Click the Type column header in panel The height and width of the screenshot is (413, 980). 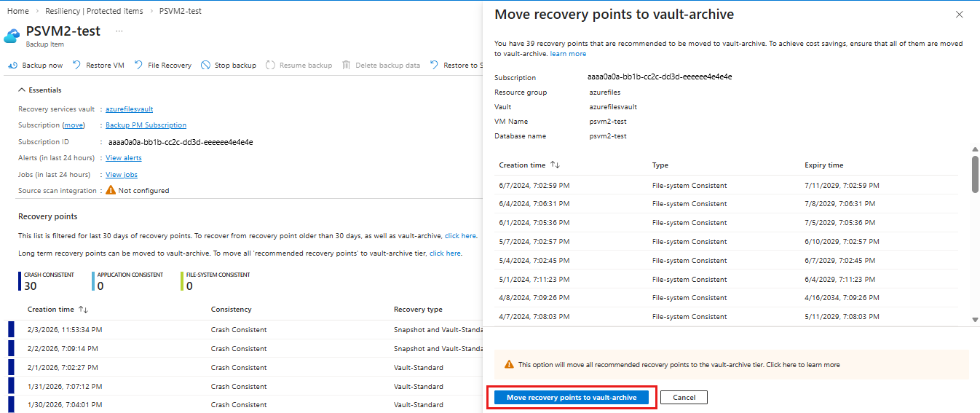660,165
